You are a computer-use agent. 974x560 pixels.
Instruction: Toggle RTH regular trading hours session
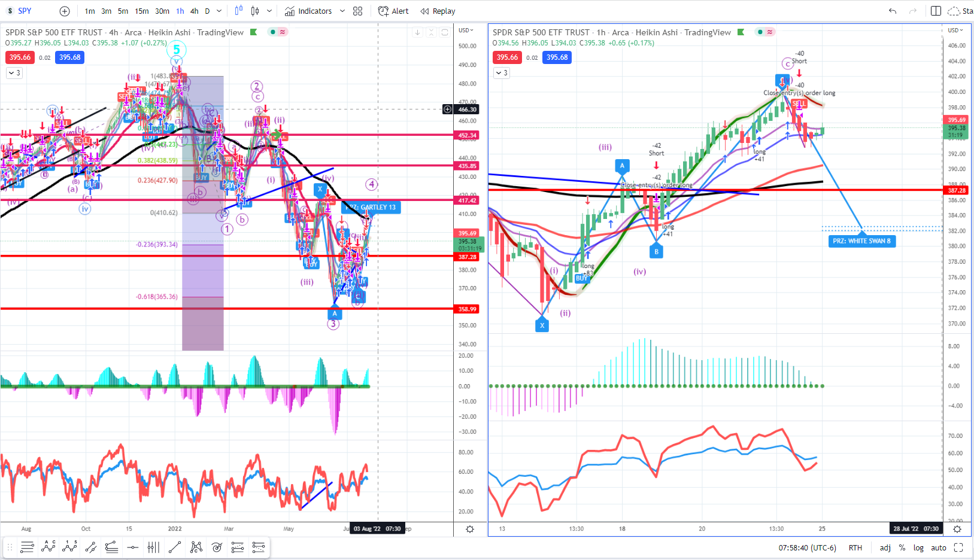[855, 547]
